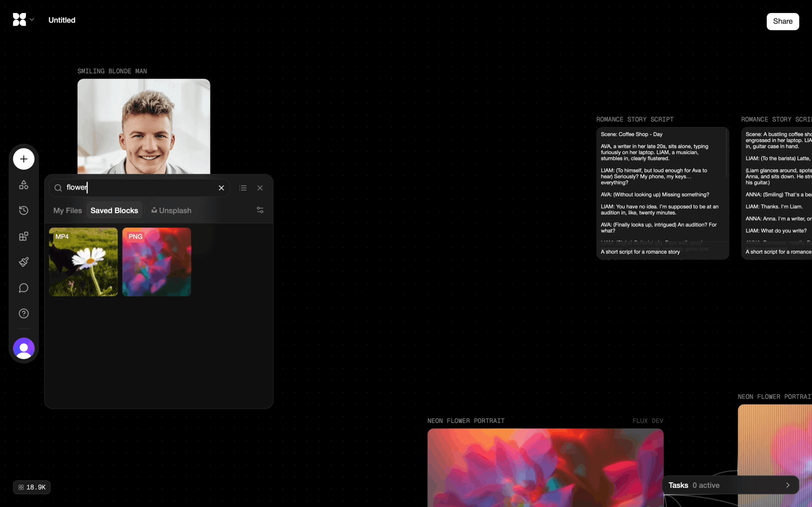The image size is (812, 507).
Task: Select the paintbrush tool icon
Action: pos(23,262)
